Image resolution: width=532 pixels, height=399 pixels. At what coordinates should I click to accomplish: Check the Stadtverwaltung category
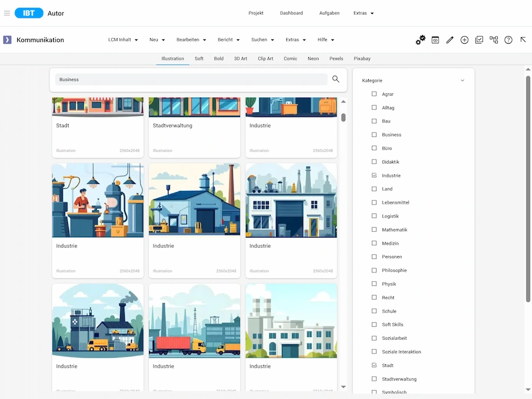374,379
